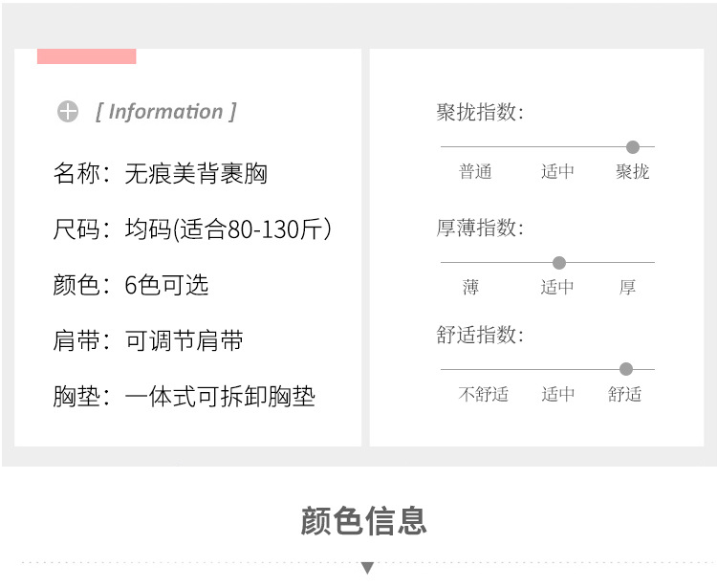
Task: Click the 聚拢指数 slider handle
Action: pos(632,147)
